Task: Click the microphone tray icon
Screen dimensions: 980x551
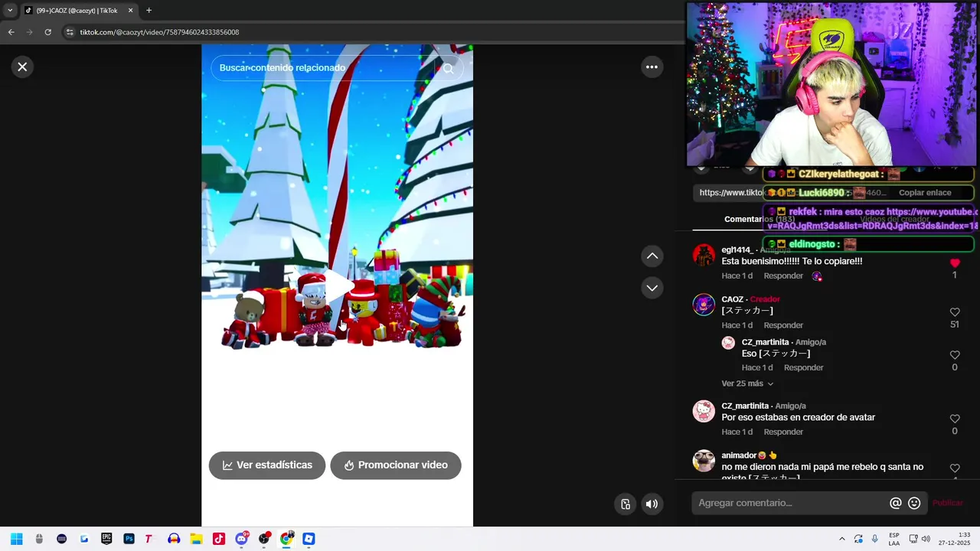Action: pyautogui.click(x=875, y=539)
